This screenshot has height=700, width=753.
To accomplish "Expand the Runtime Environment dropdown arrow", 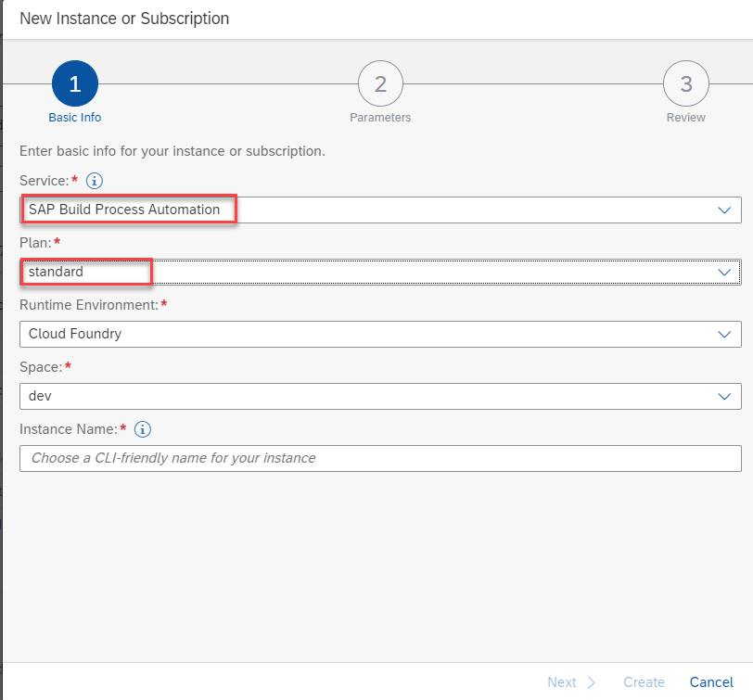I will (x=724, y=335).
